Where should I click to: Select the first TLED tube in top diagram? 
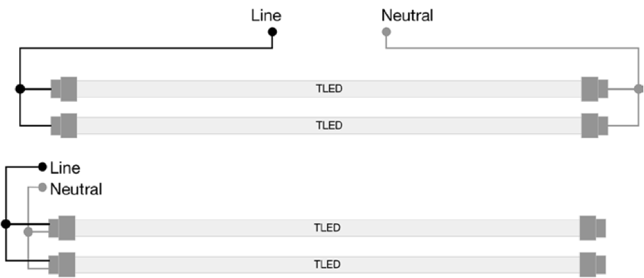tap(329, 89)
